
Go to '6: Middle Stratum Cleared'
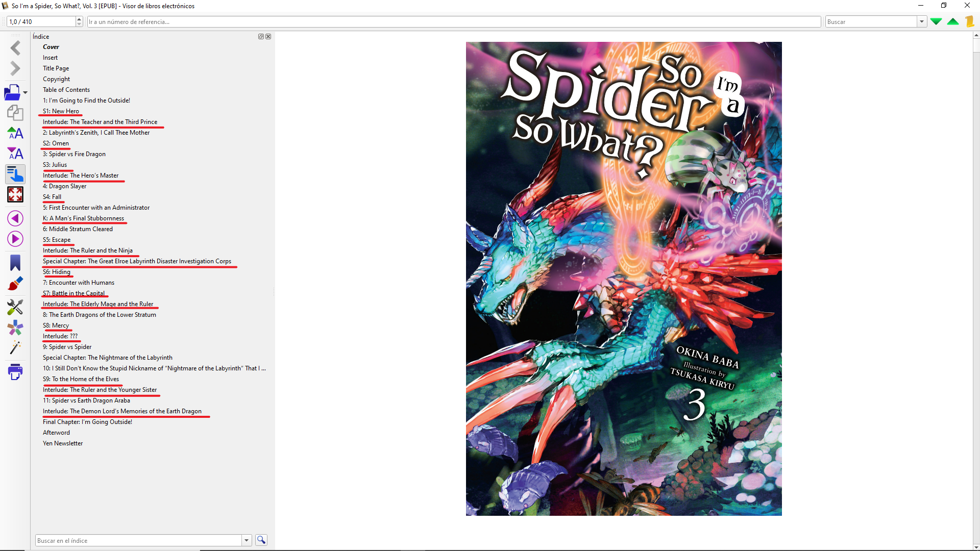click(x=78, y=229)
